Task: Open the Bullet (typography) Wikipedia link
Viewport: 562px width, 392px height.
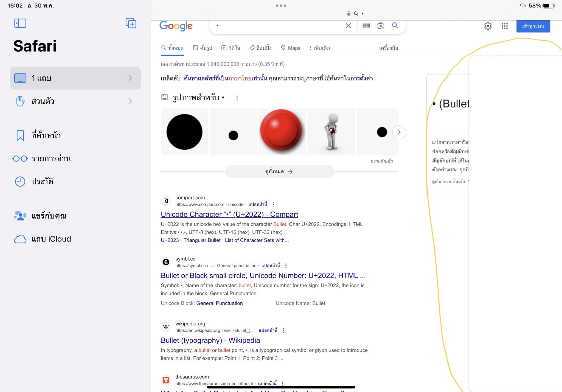Action: tap(210, 340)
